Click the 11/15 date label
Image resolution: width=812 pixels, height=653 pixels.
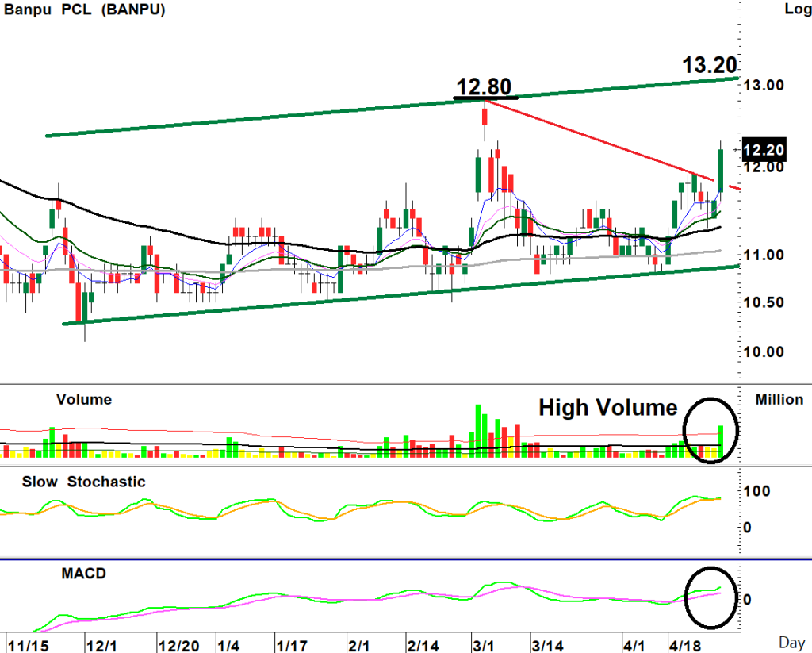point(29,646)
